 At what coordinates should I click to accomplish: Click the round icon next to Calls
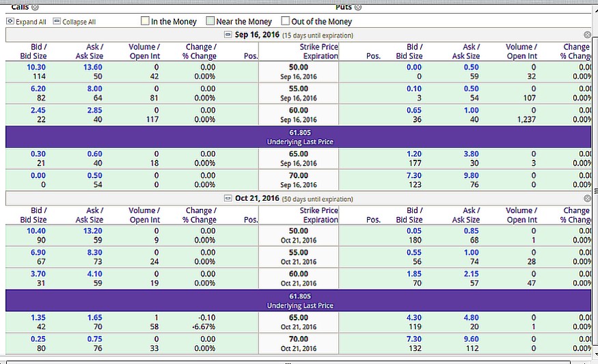pyautogui.click(x=35, y=7)
